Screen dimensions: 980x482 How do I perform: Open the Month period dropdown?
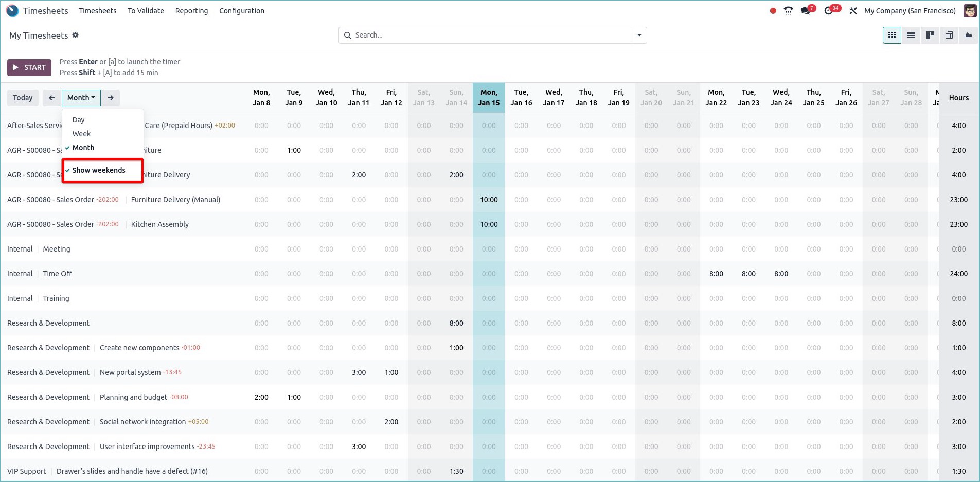coord(80,97)
